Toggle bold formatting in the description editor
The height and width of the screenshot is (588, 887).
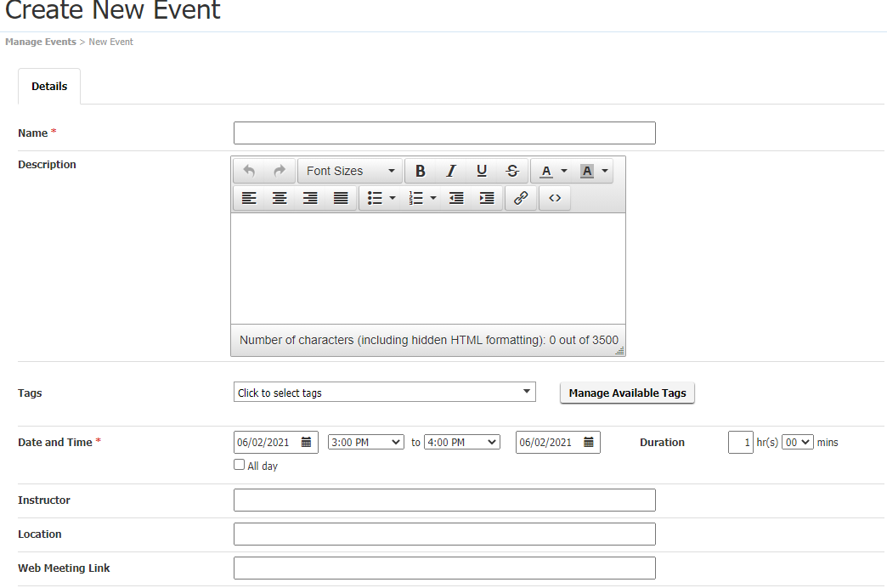[420, 170]
